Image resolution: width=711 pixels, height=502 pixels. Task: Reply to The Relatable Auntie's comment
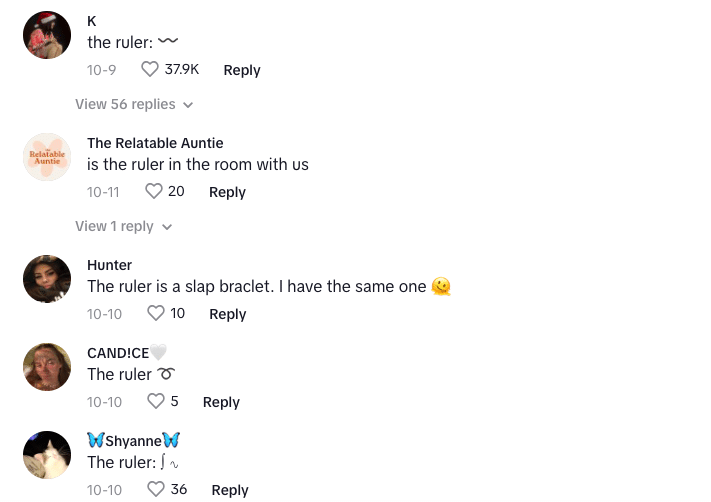pyautogui.click(x=227, y=192)
